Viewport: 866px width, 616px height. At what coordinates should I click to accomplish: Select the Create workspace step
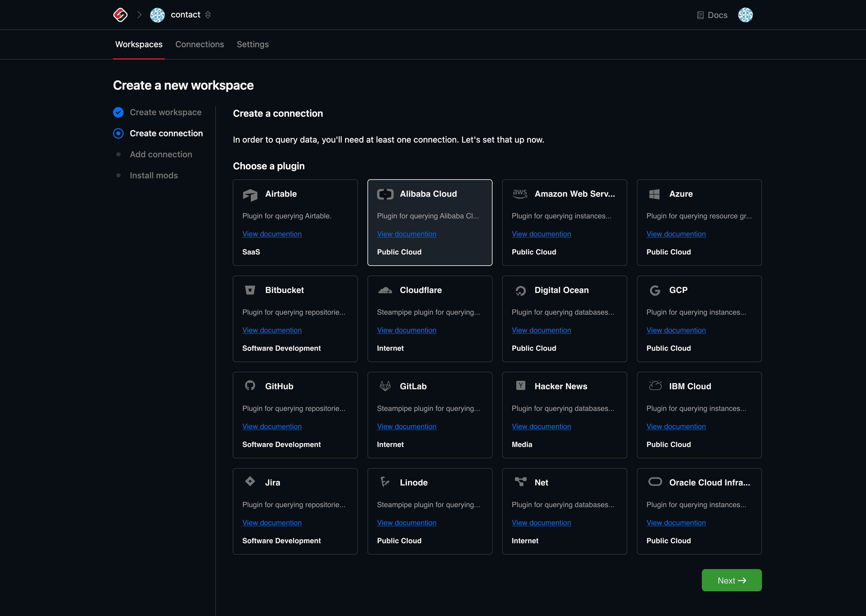[x=165, y=112]
